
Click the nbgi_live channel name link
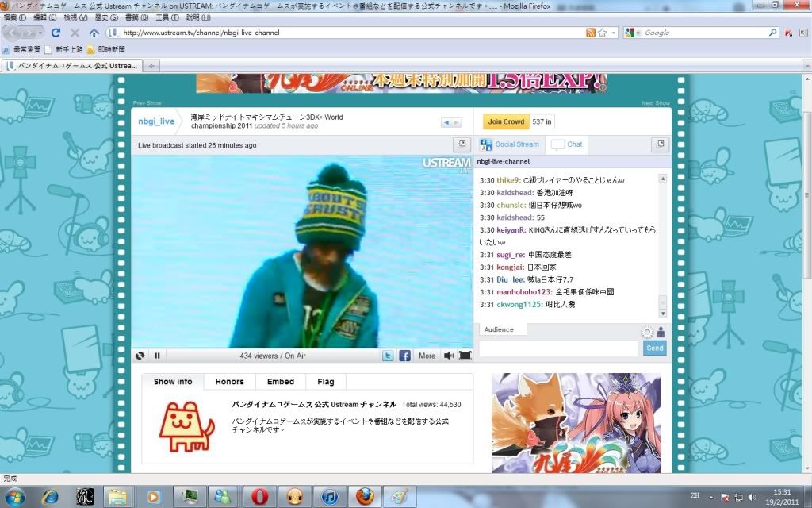(x=156, y=121)
